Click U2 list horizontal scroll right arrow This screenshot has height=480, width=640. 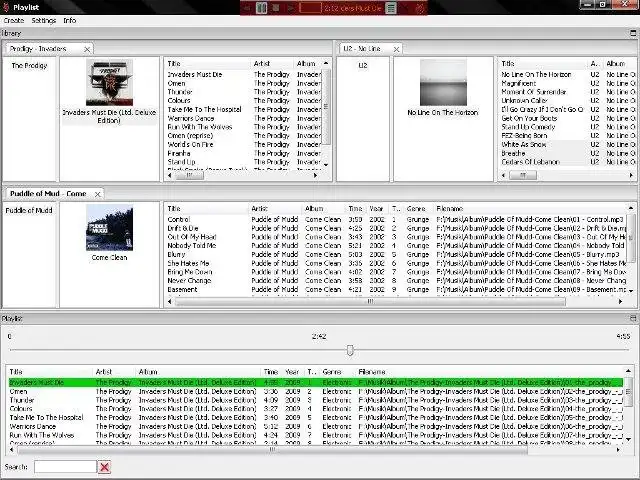pos(631,176)
